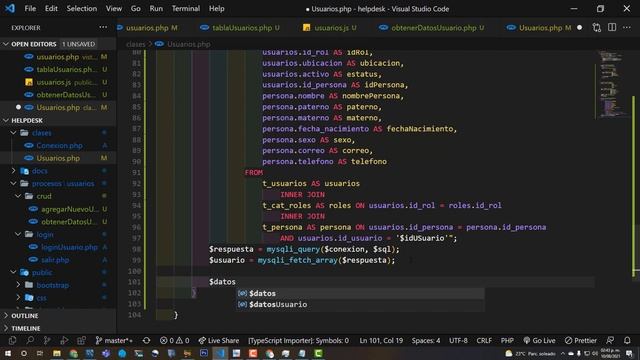Click the master git branch indicator
This screenshot has width=640, height=360.
114,340
